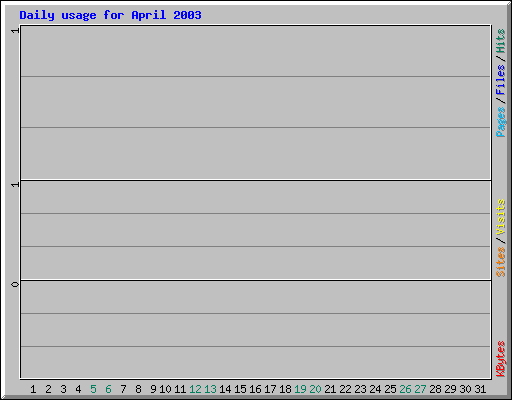The height and width of the screenshot is (400, 512).
Task: Click day 29 on the x-axis
Action: coord(450,389)
